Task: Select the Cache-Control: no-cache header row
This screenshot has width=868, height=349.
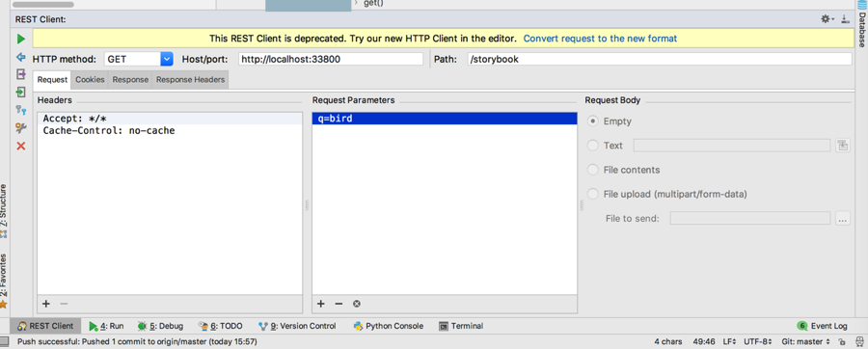Action: pyautogui.click(x=170, y=130)
